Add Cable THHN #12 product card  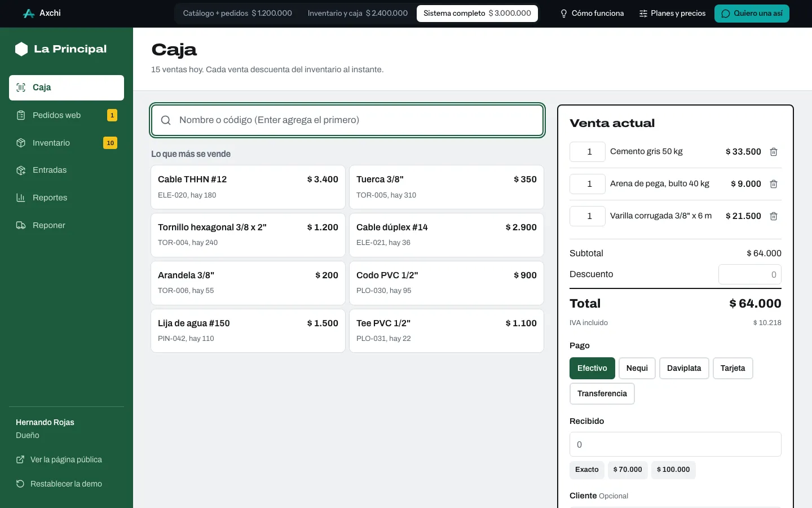(x=248, y=187)
